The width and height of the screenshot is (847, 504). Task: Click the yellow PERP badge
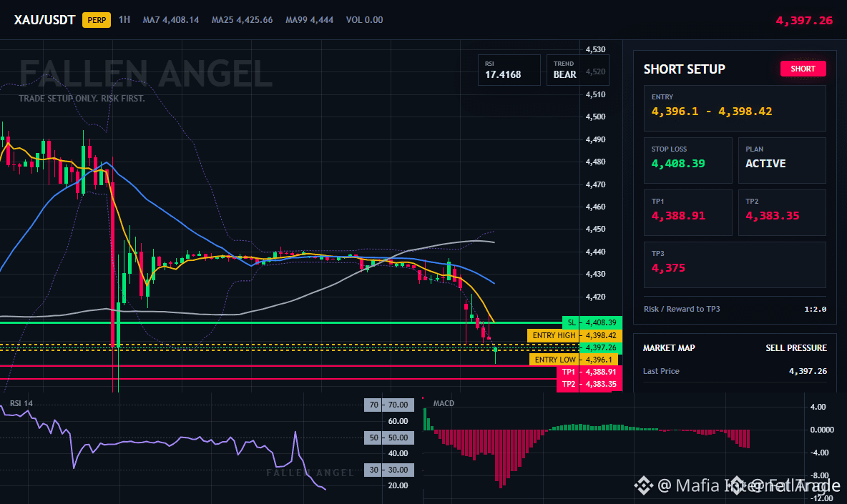(x=97, y=20)
